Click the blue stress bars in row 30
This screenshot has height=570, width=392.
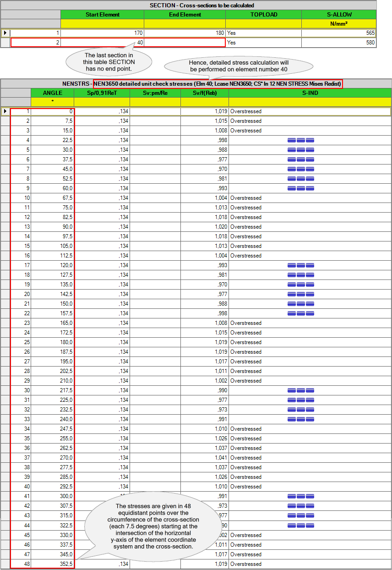(x=301, y=390)
